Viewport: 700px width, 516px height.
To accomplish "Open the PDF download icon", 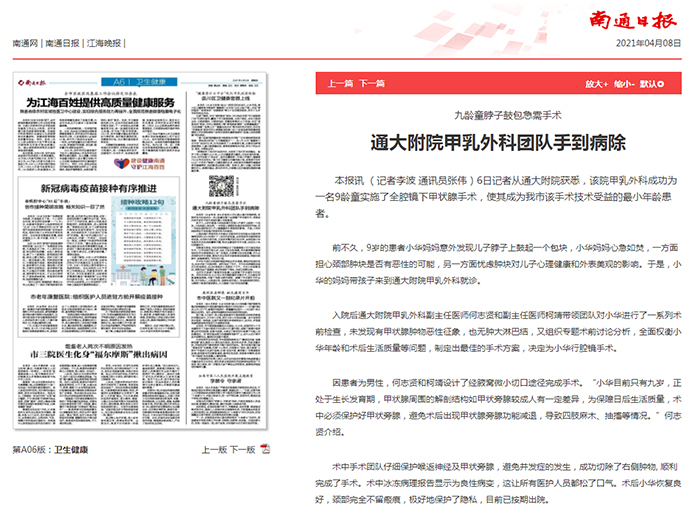I will [x=266, y=449].
